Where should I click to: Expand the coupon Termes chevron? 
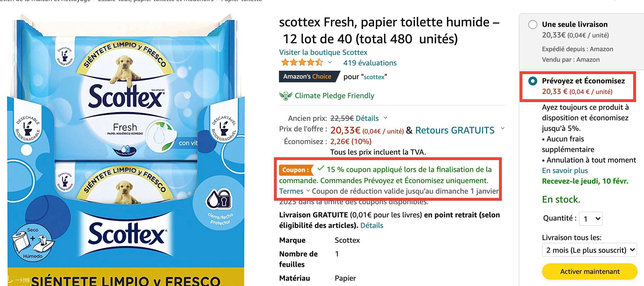308,191
